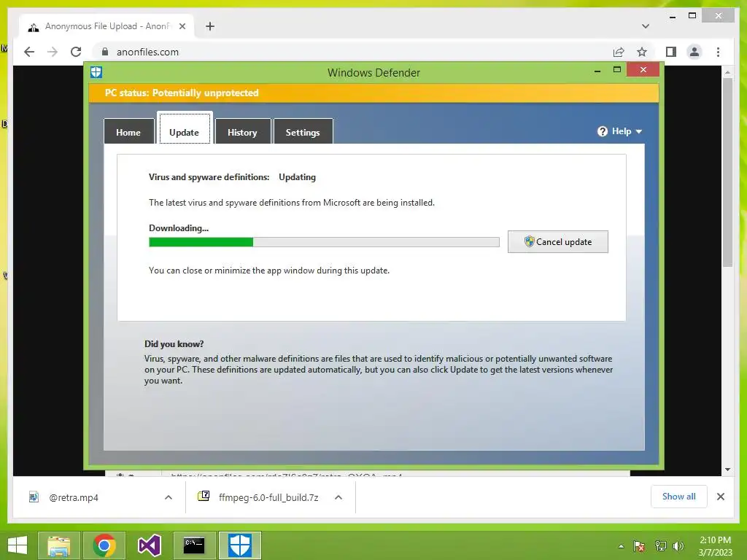Click the Help question mark icon

(603, 131)
